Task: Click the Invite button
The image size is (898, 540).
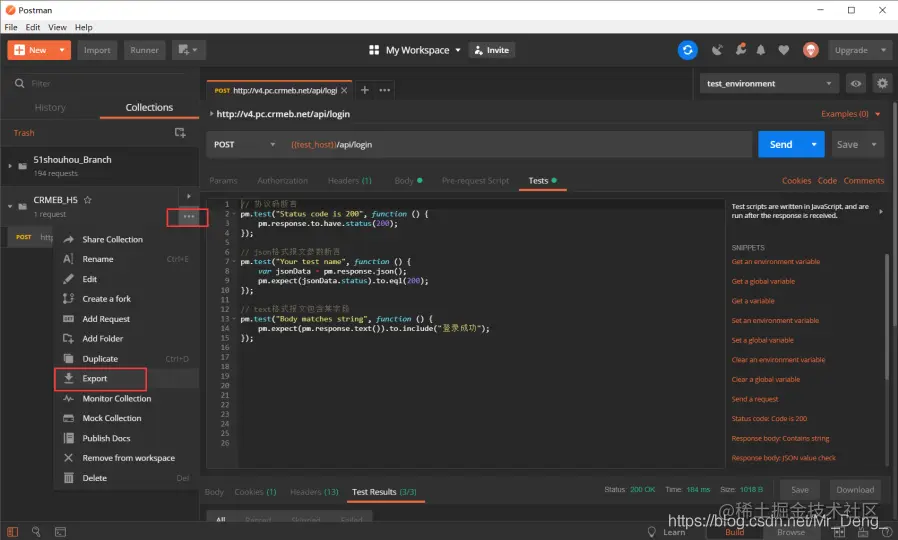Action: [492, 50]
